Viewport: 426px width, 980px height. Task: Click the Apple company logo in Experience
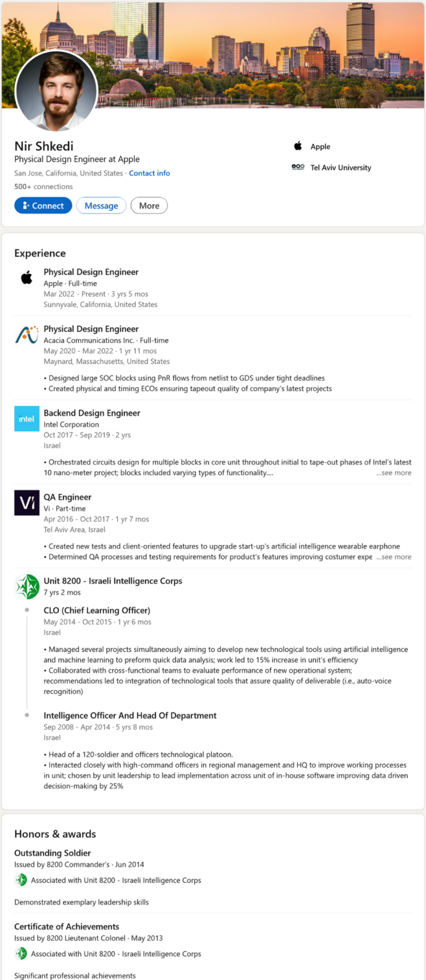[26, 278]
